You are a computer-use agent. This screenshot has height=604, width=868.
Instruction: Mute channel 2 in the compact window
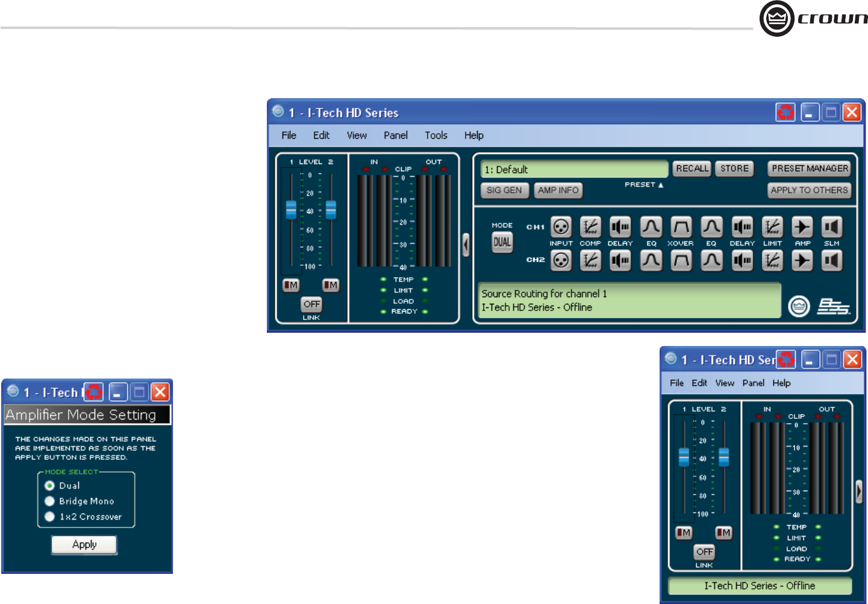(x=723, y=533)
